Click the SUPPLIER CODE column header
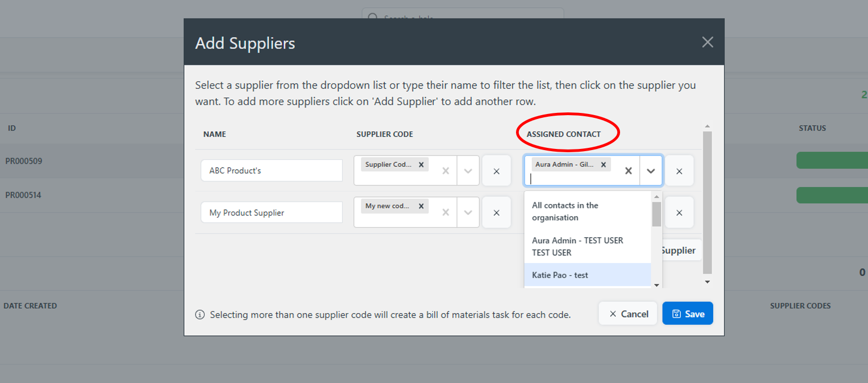This screenshot has width=868, height=383. (x=385, y=134)
